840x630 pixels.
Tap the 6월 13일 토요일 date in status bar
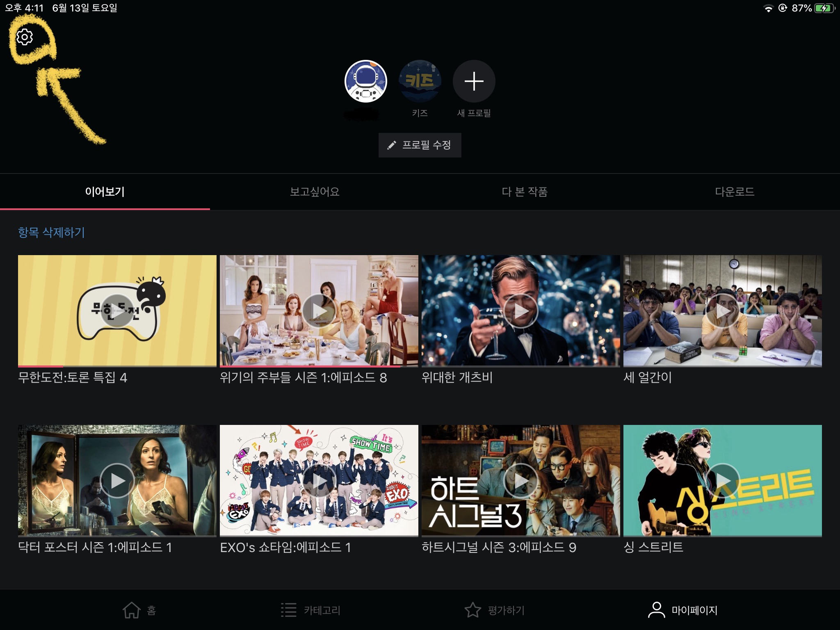[x=85, y=8]
